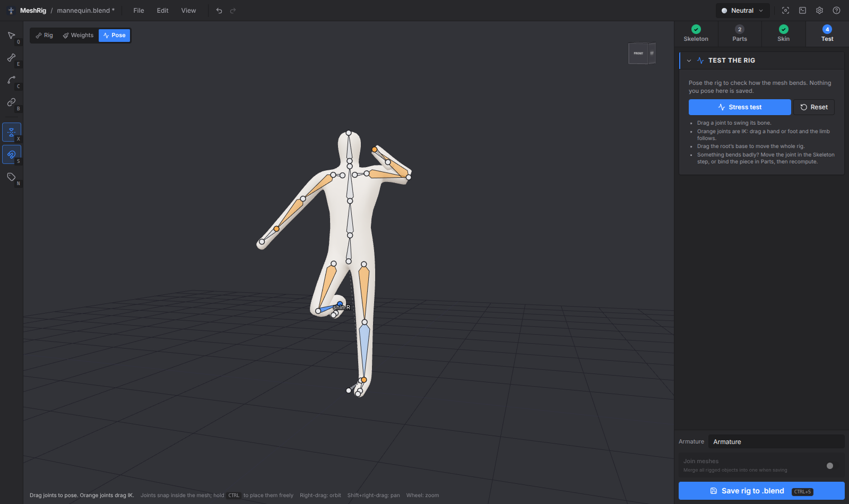
Task: Click the view orientation cube
Action: (642, 53)
